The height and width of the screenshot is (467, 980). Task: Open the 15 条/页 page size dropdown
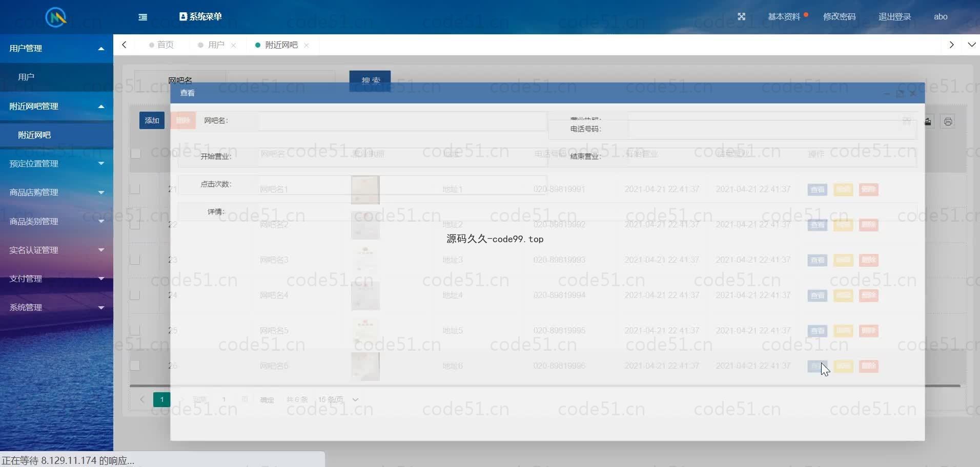(338, 399)
